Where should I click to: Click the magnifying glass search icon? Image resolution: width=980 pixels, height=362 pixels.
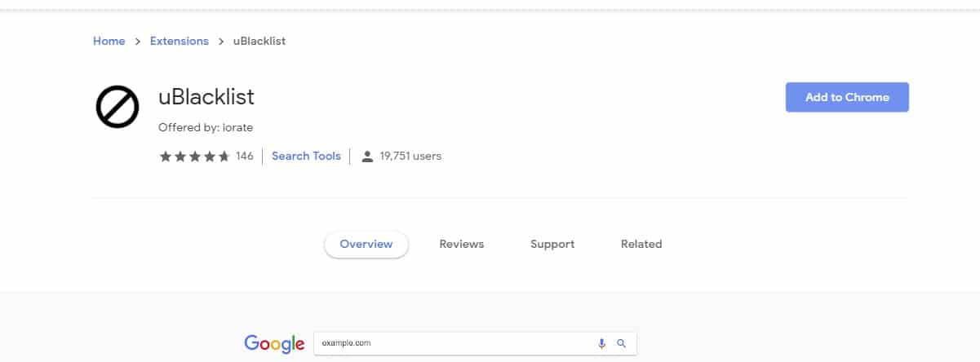[x=621, y=343]
